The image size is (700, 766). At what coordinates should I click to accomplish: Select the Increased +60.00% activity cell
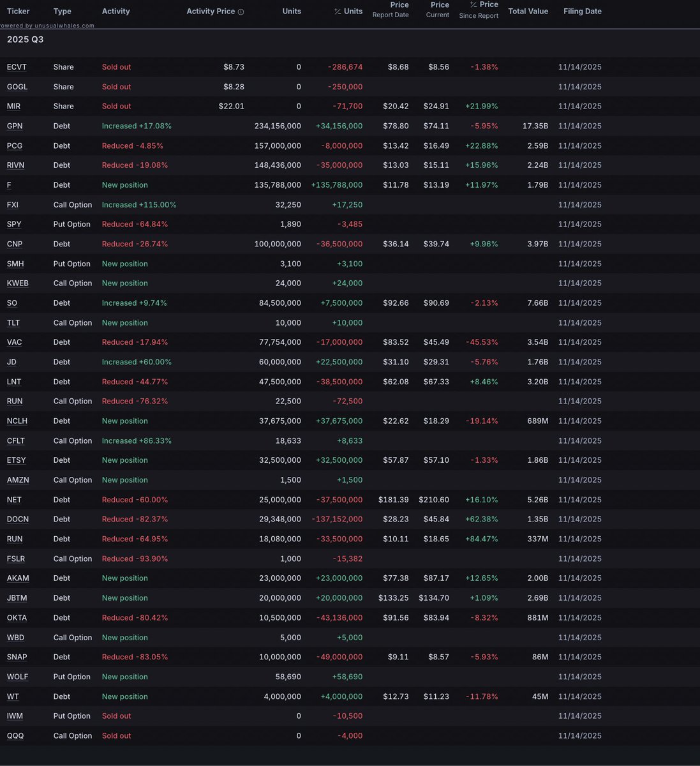coord(137,362)
